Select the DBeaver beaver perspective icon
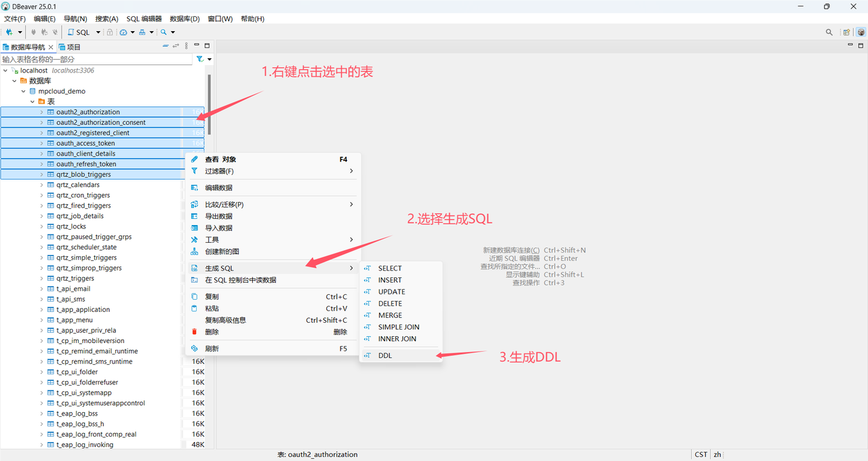Viewport: 868px width, 461px height. tap(861, 32)
